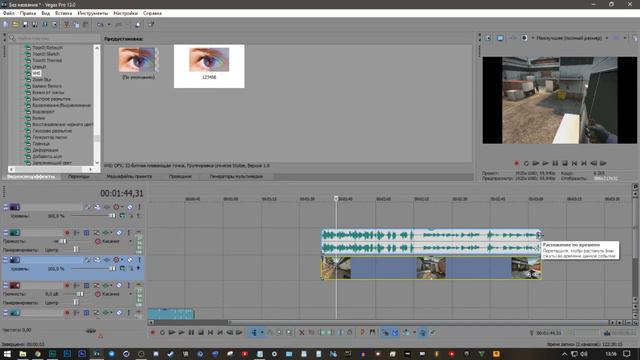Viewport: 640px width, 360px height.
Task: Open the Справка menu
Action: pos(152,13)
